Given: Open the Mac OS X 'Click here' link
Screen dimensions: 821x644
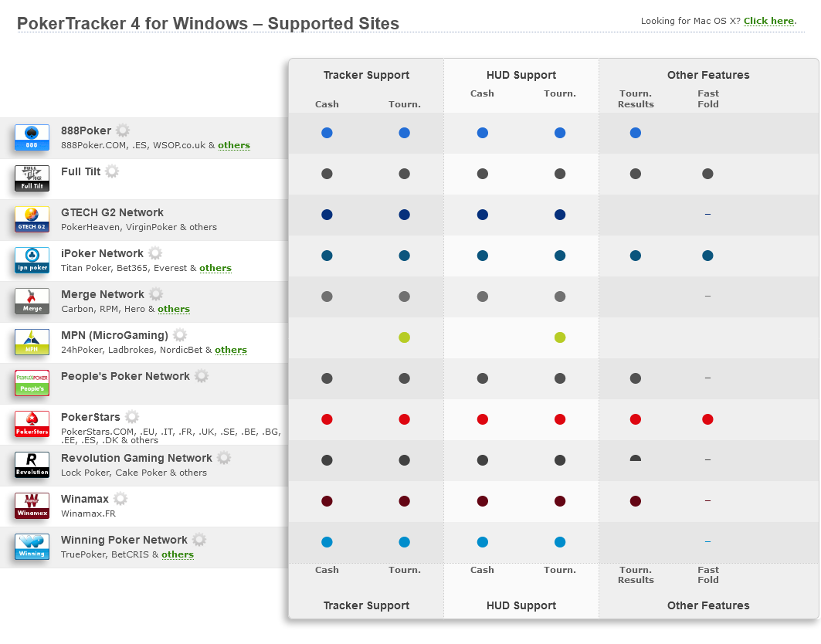Looking at the screenshot, I should click(768, 21).
